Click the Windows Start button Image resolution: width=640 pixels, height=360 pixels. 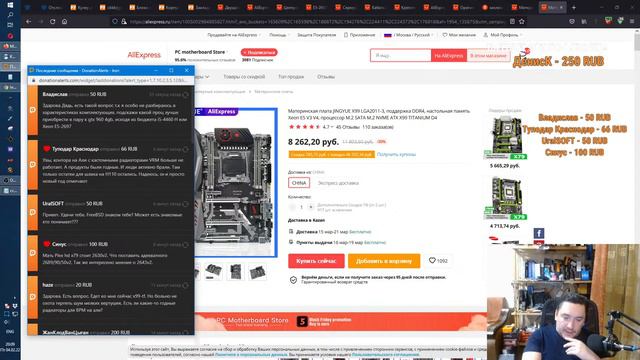10,5
